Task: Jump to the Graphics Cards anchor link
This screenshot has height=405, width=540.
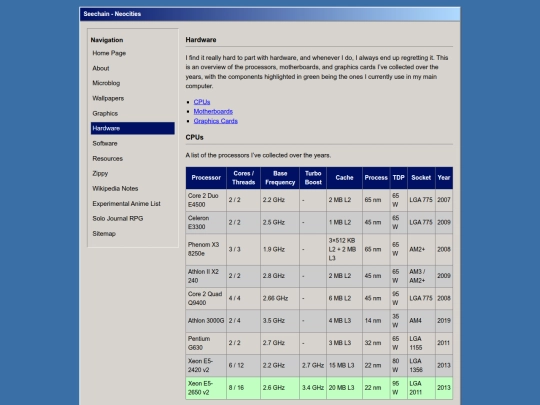Action: 216,121
